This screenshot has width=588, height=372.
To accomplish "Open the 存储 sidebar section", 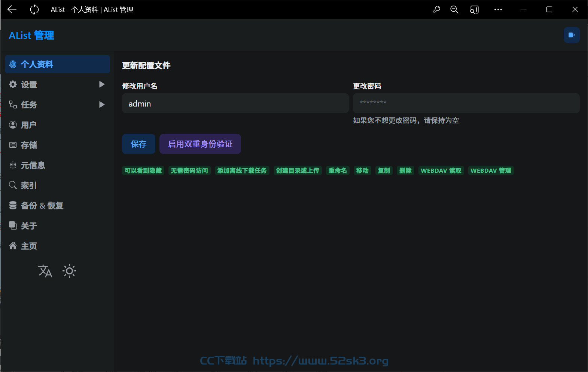I will click(58, 145).
